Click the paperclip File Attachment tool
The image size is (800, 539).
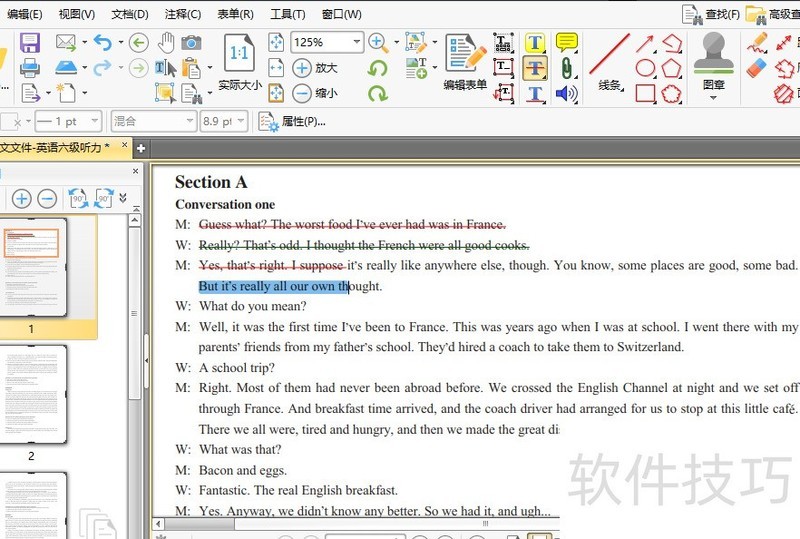point(567,68)
